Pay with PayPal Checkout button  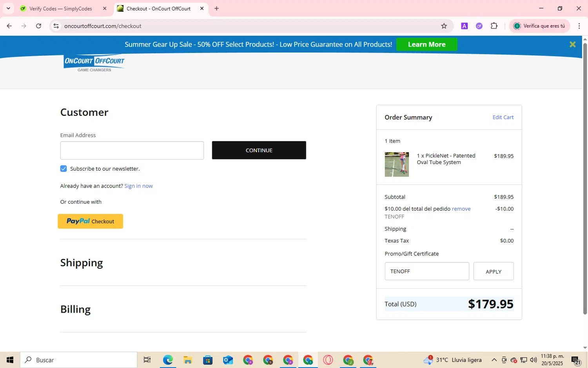pos(90,221)
